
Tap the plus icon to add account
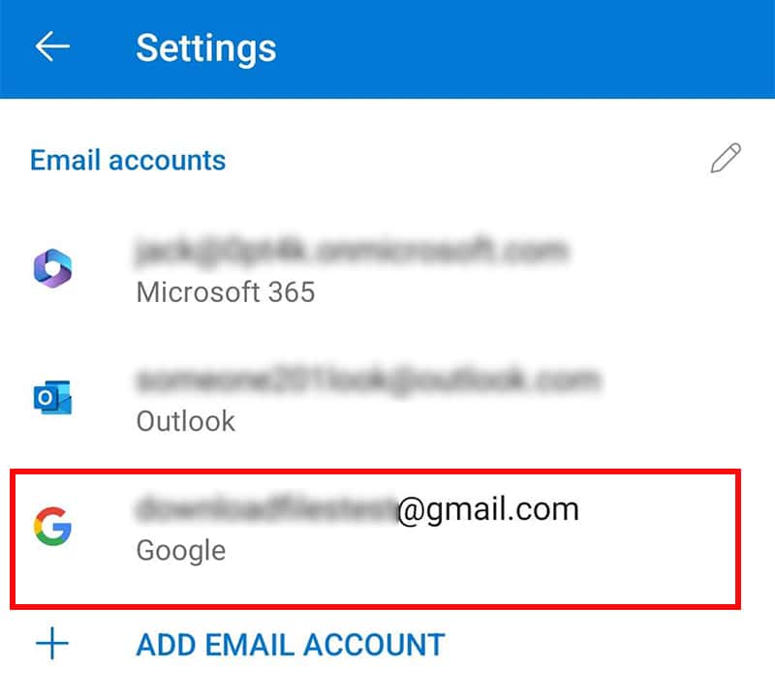click(x=52, y=644)
